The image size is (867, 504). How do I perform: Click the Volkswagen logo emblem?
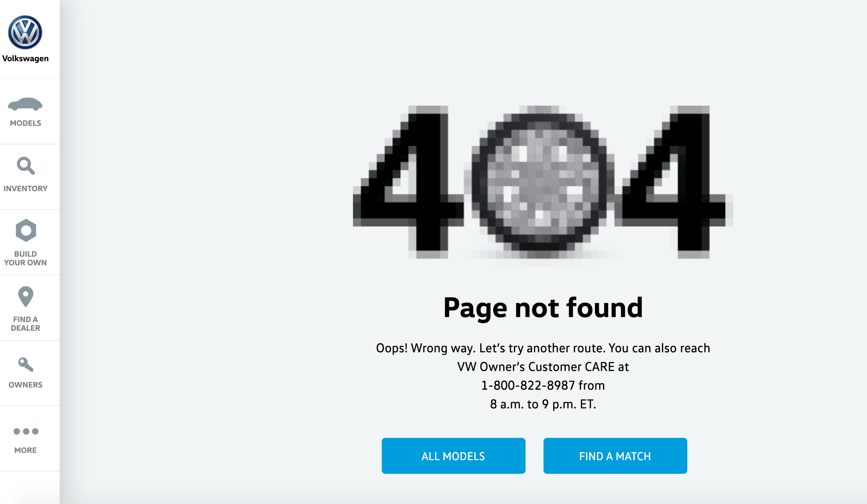click(x=25, y=32)
